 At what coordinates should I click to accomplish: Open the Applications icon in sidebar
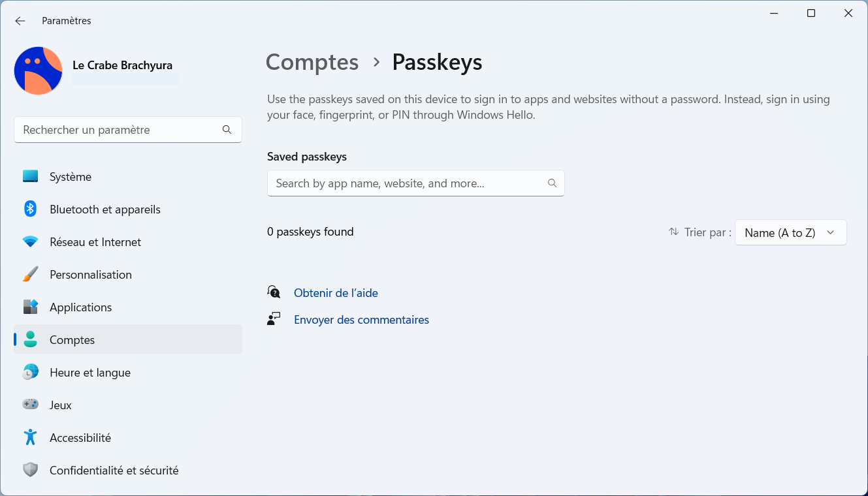click(30, 307)
